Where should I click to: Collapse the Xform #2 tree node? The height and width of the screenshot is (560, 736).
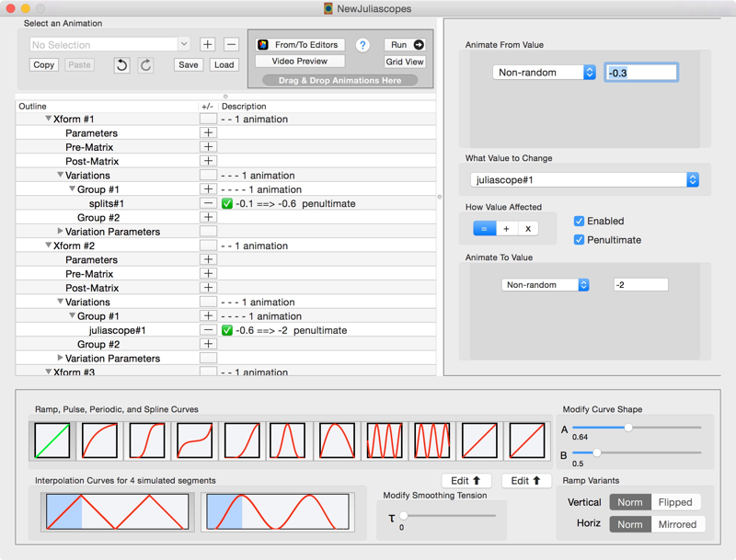tap(49, 245)
